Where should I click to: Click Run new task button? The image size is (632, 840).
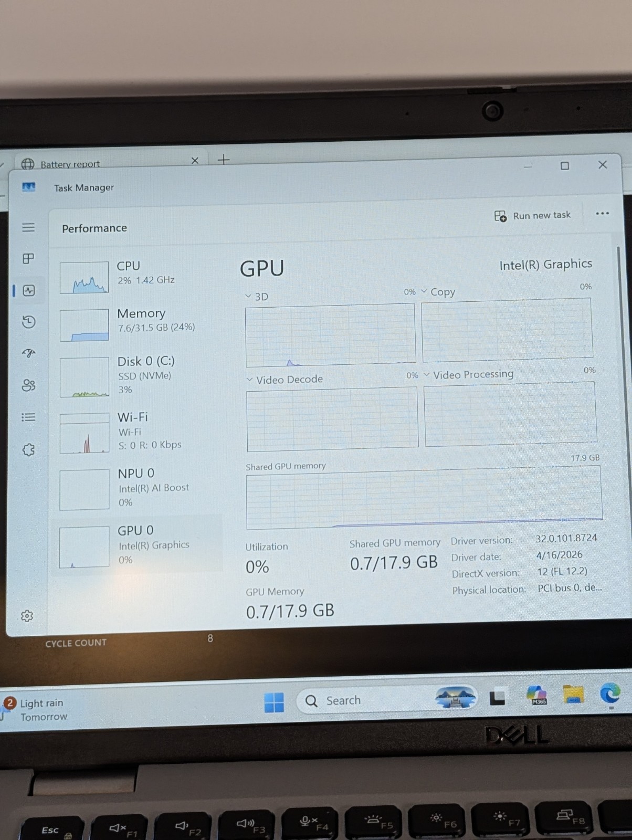pos(532,216)
